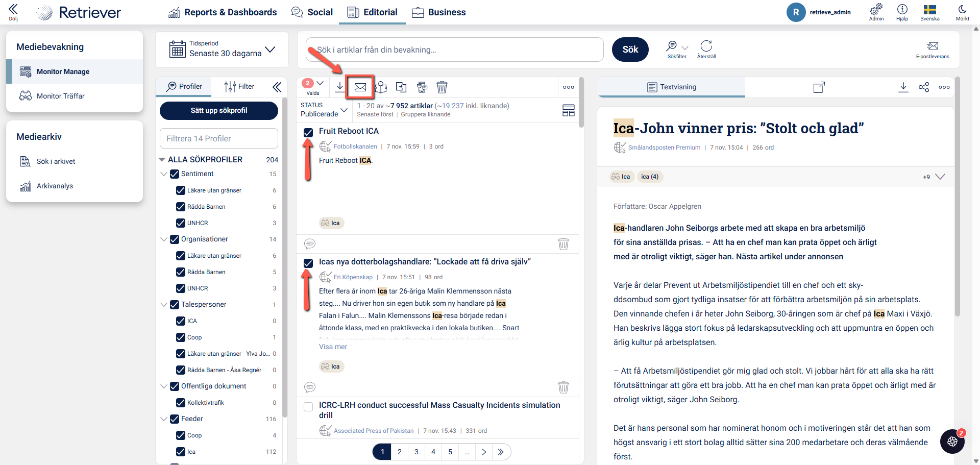
Task: Click the reader pane scrollbar
Action: point(958,197)
